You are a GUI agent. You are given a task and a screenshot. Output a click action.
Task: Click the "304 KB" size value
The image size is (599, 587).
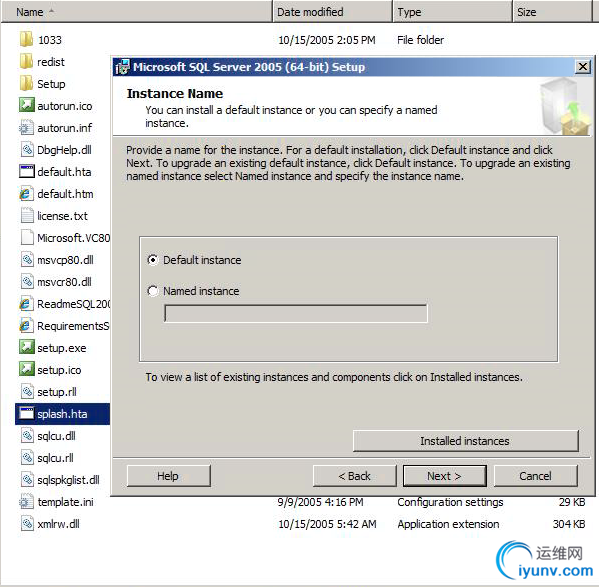569,524
